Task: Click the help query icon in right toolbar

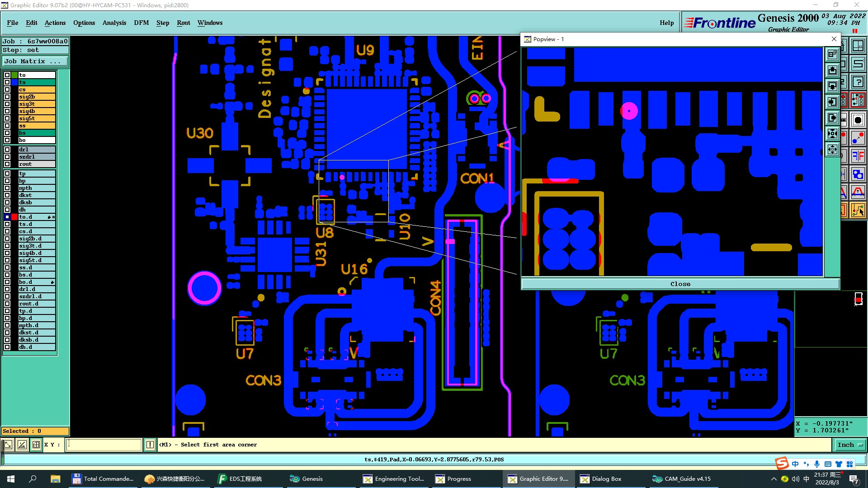Action: pyautogui.click(x=858, y=82)
